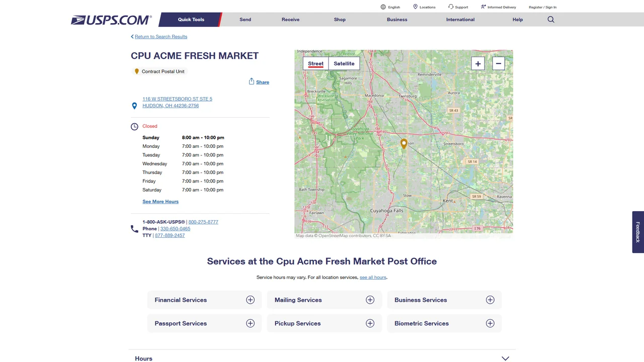Click the Informed Delivery icon
This screenshot has height=362, width=644.
pyautogui.click(x=483, y=7)
